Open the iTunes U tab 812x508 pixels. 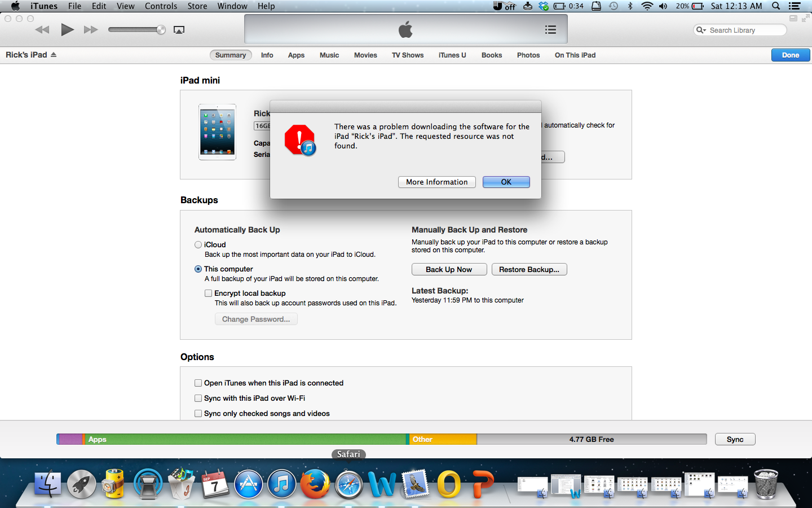(452, 55)
